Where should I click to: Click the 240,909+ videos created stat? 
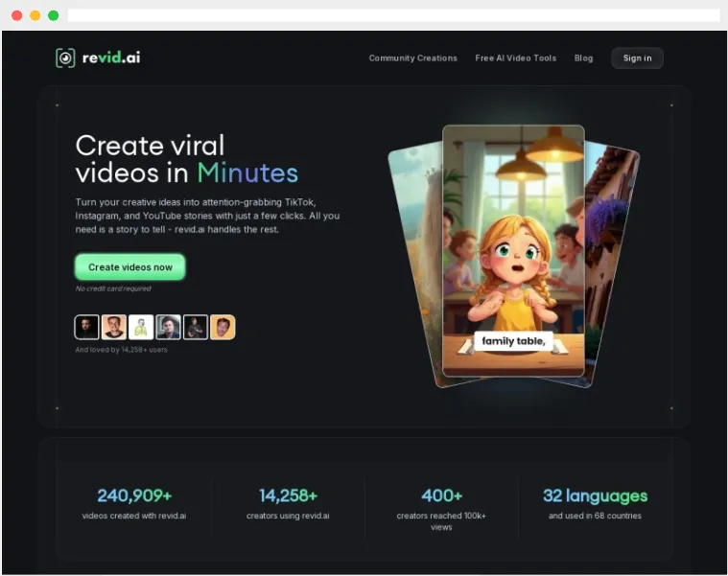point(134,504)
